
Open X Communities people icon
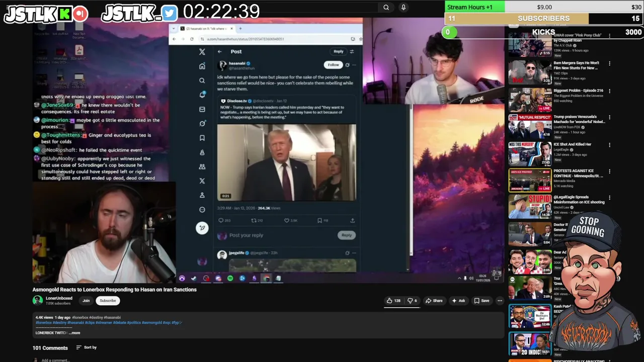[202, 166]
